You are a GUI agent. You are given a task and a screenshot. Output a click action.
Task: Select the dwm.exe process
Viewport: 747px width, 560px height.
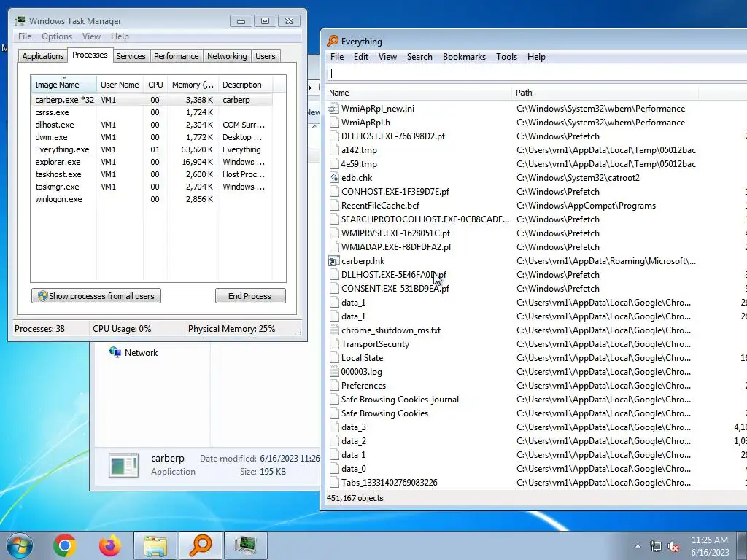pos(152,137)
